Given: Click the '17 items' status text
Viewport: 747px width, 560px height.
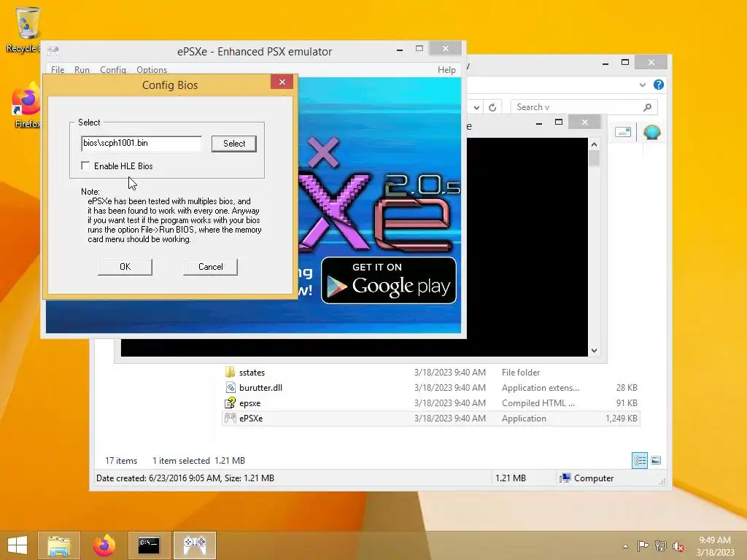Looking at the screenshot, I should pos(121,461).
